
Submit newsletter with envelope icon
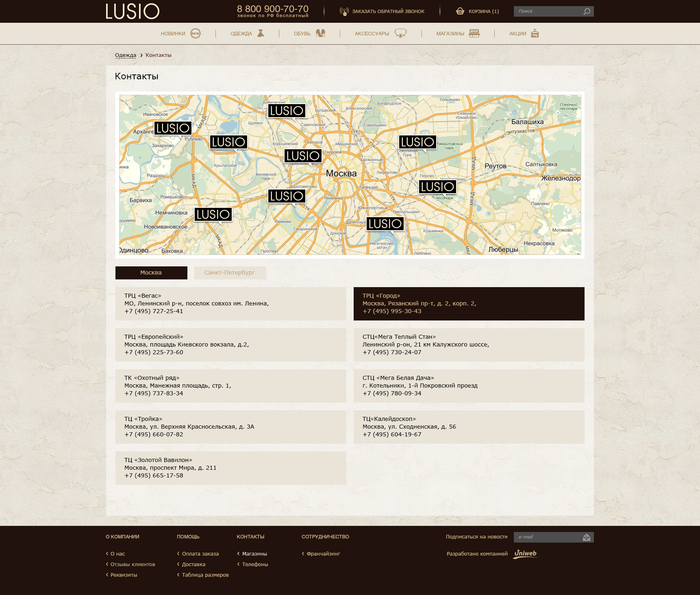click(586, 537)
